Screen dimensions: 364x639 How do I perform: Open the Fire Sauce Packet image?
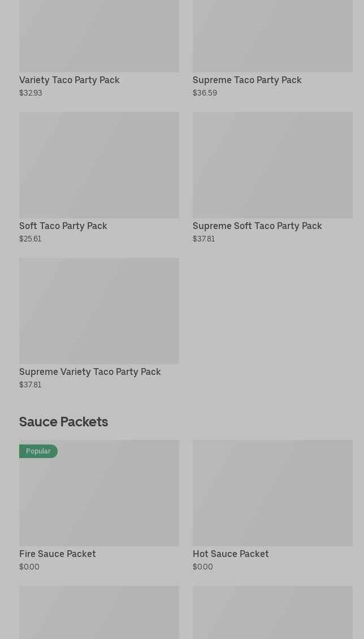[x=99, y=498]
